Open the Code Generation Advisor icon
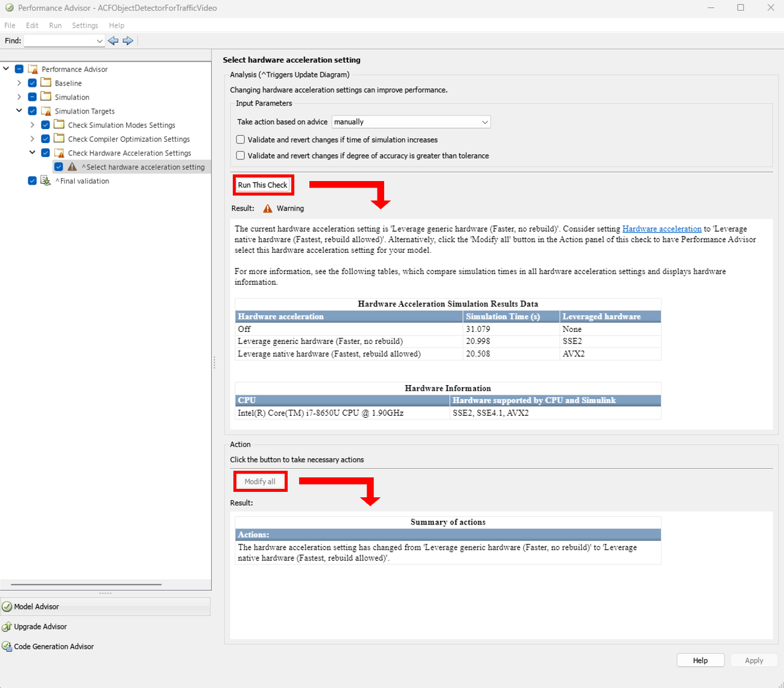This screenshot has height=688, width=784. tap(7, 646)
